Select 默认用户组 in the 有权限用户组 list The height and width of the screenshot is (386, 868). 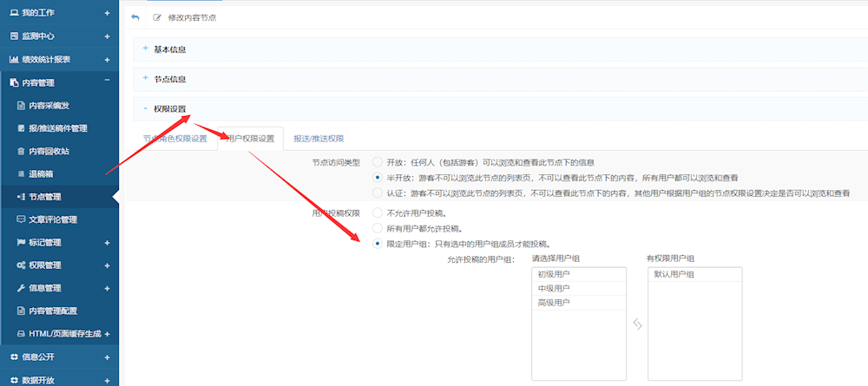point(694,274)
